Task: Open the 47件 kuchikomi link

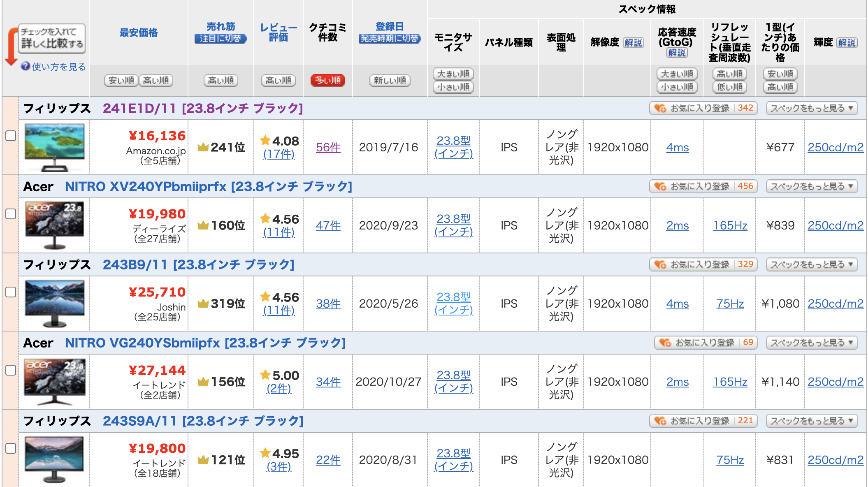Action: click(x=328, y=225)
